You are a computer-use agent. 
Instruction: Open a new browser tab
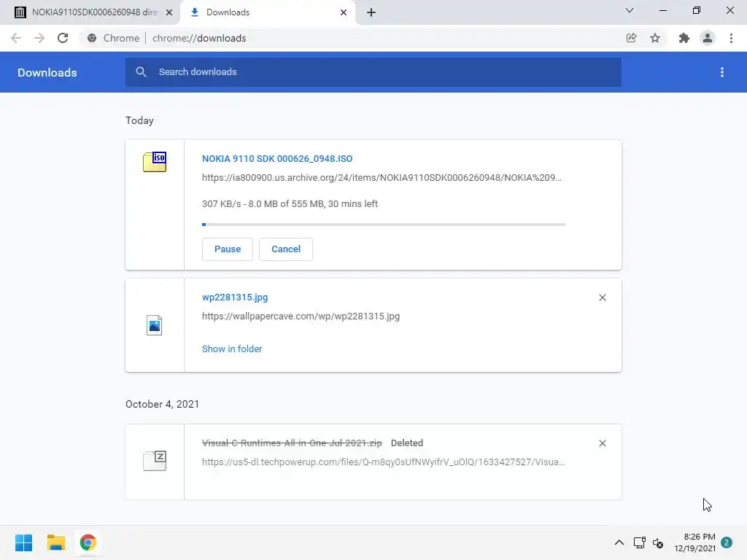coord(371,12)
